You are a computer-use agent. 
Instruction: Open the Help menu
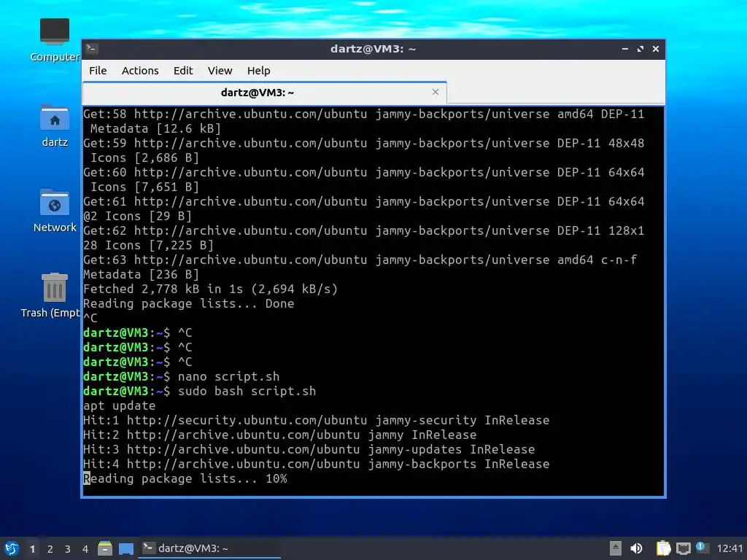[x=259, y=71]
